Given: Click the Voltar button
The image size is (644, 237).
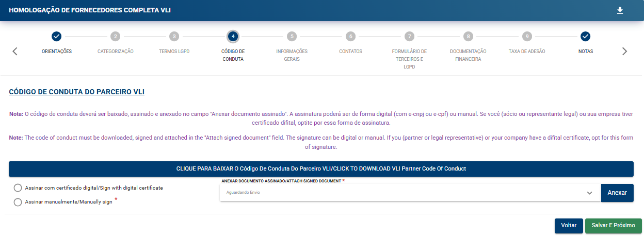Looking at the screenshot, I should click(x=569, y=226).
